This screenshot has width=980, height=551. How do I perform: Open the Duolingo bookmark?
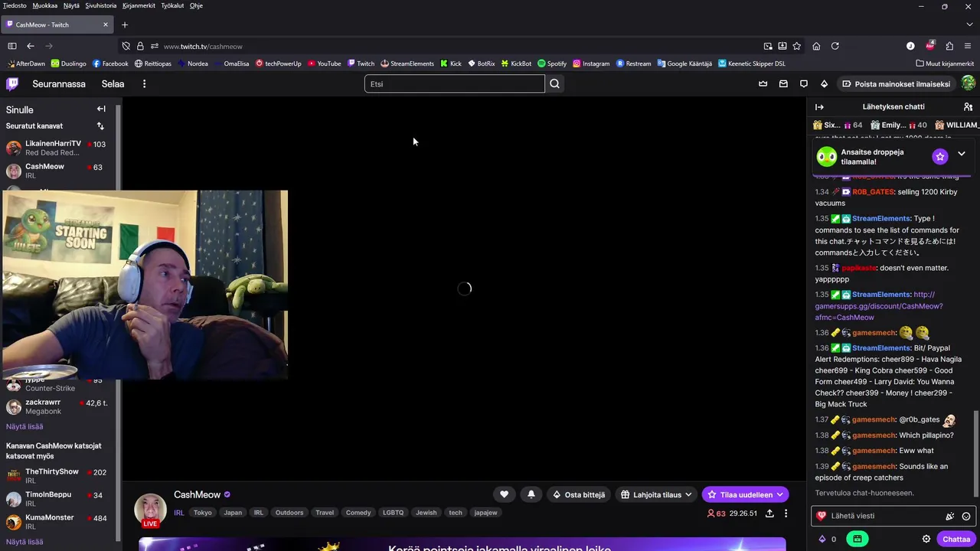click(x=68, y=64)
